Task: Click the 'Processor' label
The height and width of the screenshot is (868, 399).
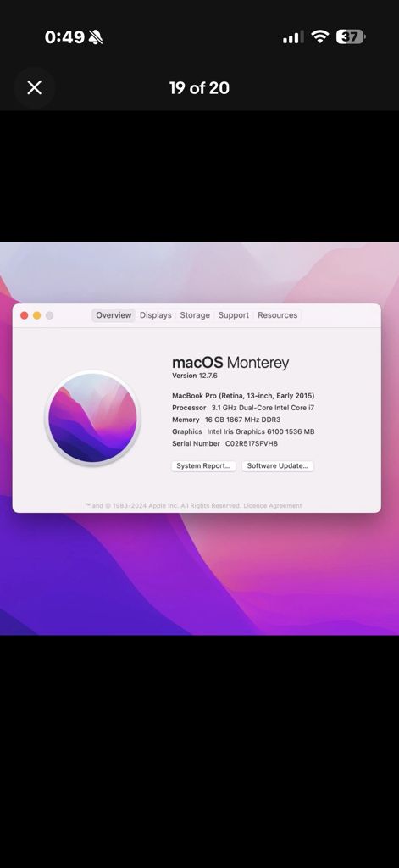Action: tap(189, 408)
